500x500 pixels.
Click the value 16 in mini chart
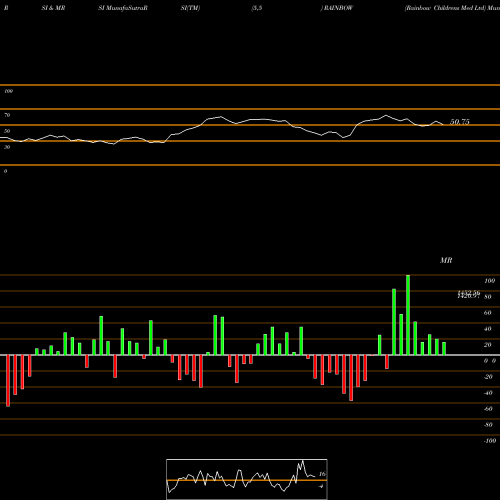pos(322,474)
